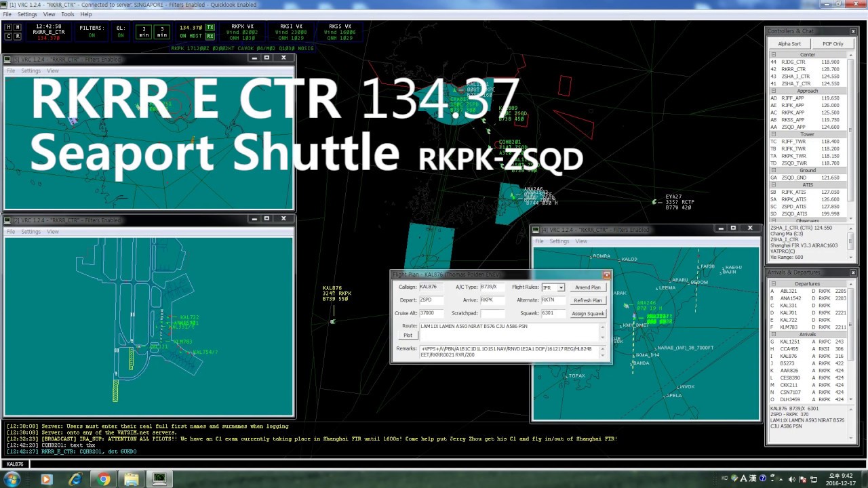The height and width of the screenshot is (488, 868).
Task: Collapse the Arrivals list group
Action: coord(773,334)
